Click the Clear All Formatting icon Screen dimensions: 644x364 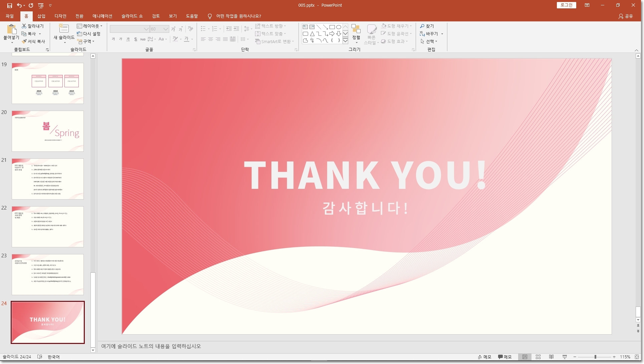(x=191, y=29)
